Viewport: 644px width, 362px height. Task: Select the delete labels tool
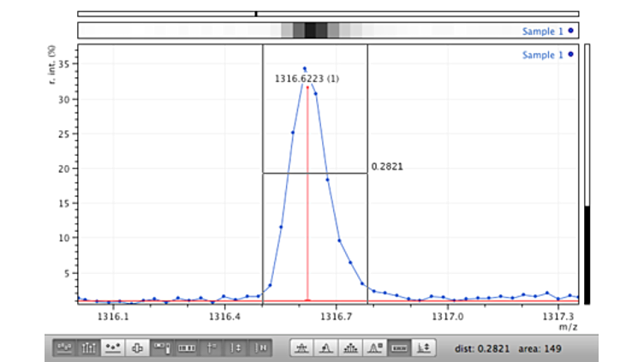click(374, 348)
